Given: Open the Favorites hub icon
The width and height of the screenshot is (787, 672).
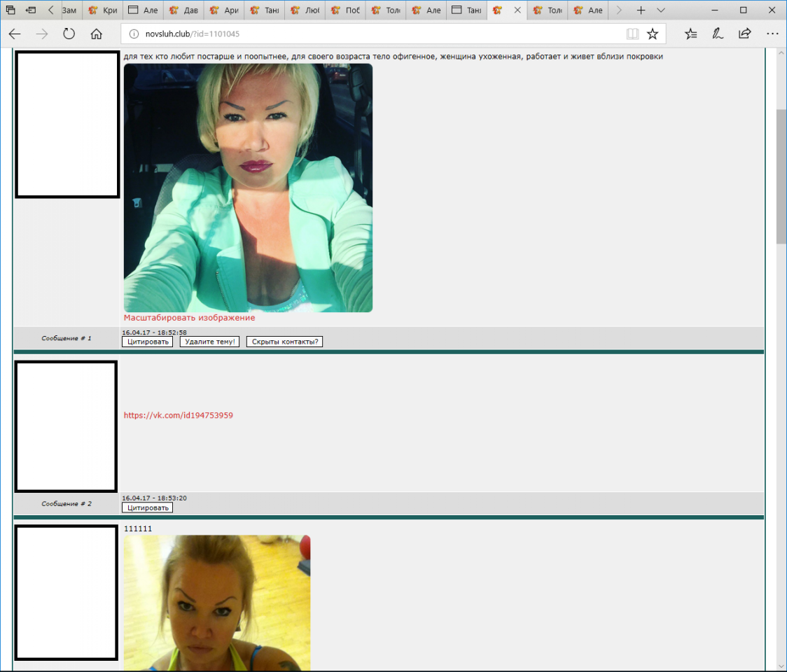Looking at the screenshot, I should (690, 34).
